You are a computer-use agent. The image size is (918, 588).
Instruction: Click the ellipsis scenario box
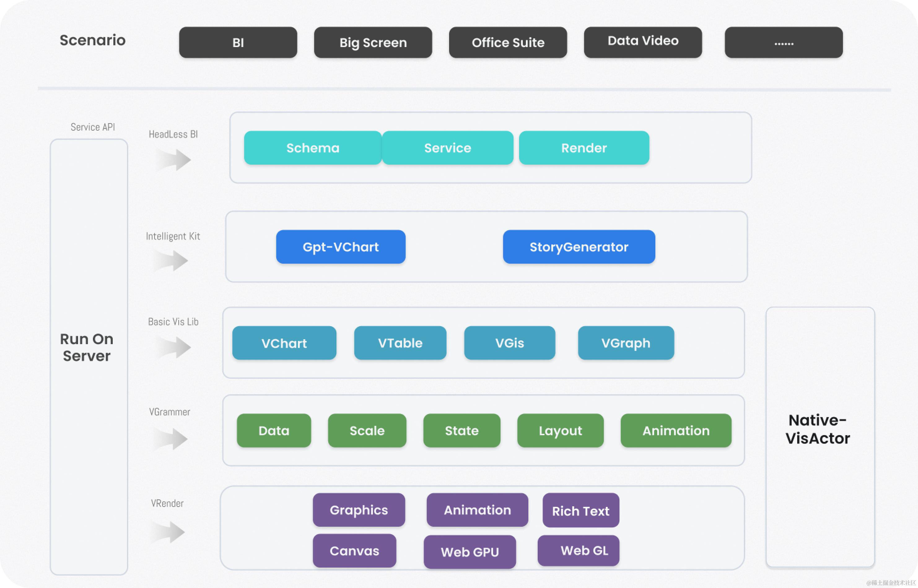pyautogui.click(x=784, y=42)
